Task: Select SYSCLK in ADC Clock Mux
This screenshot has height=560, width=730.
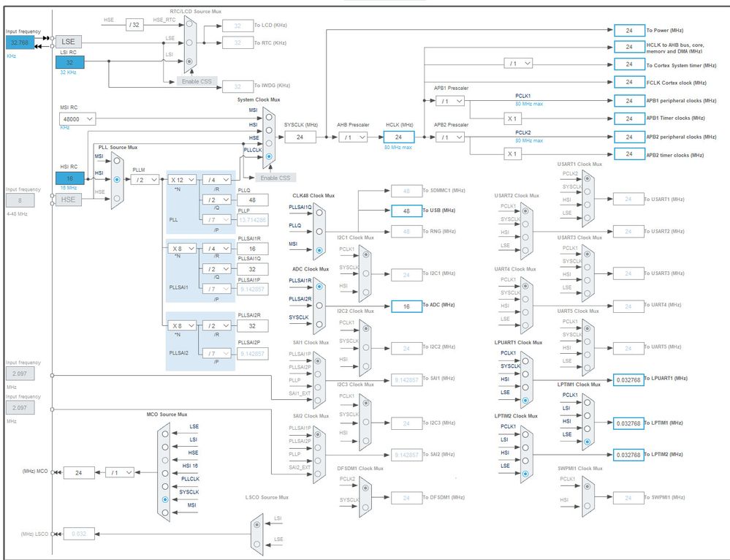Action: (319, 325)
